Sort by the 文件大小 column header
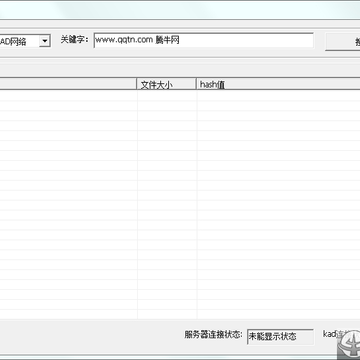Screen dimensions: 360x360 166,84
